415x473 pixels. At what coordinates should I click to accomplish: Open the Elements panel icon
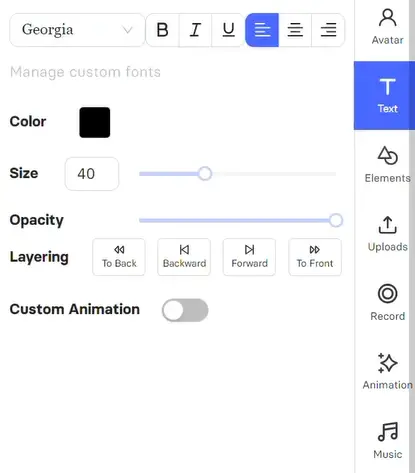(387, 164)
